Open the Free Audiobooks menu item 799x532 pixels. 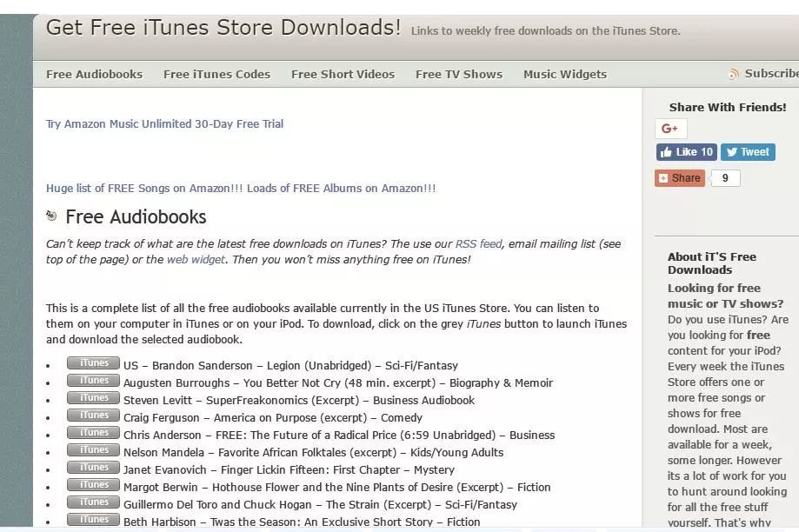click(94, 75)
